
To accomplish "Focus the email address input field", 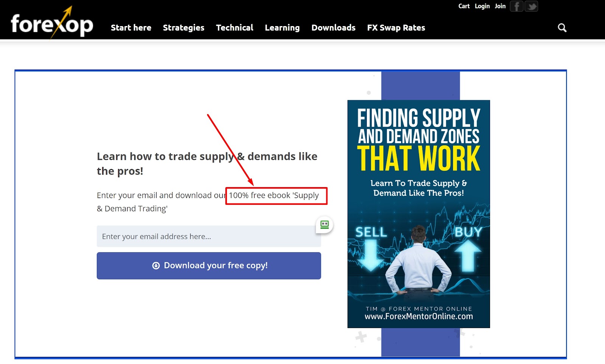I will (x=209, y=236).
